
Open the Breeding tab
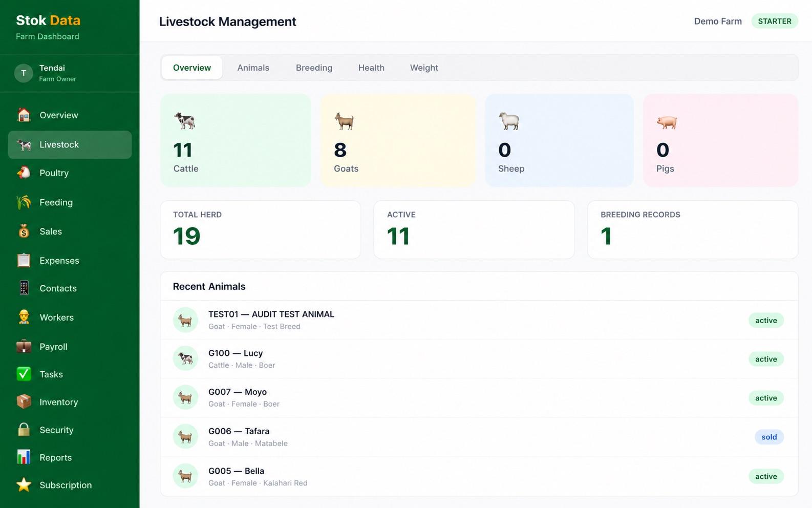click(x=314, y=68)
